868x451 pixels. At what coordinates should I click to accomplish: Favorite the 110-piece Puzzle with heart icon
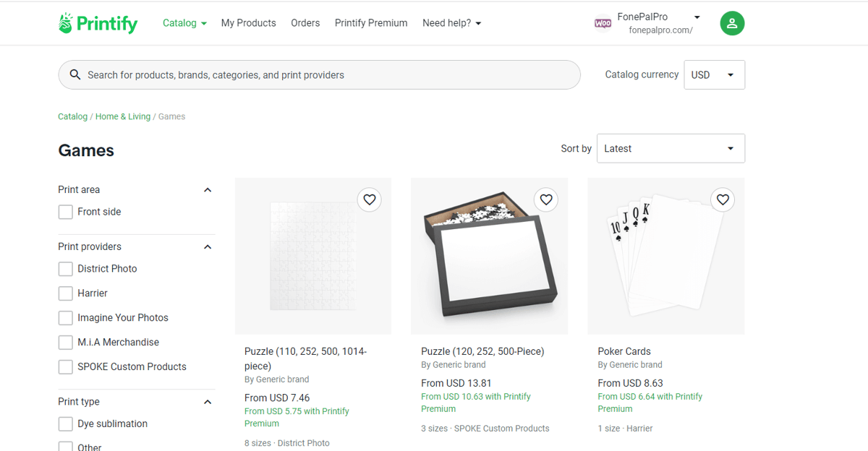tap(370, 199)
